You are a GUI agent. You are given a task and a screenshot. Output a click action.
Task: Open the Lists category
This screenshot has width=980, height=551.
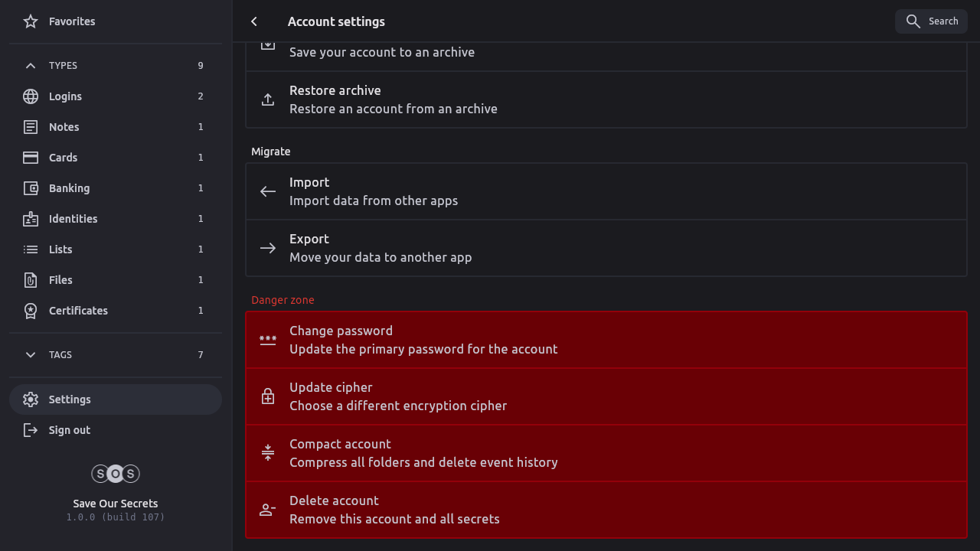pos(60,249)
